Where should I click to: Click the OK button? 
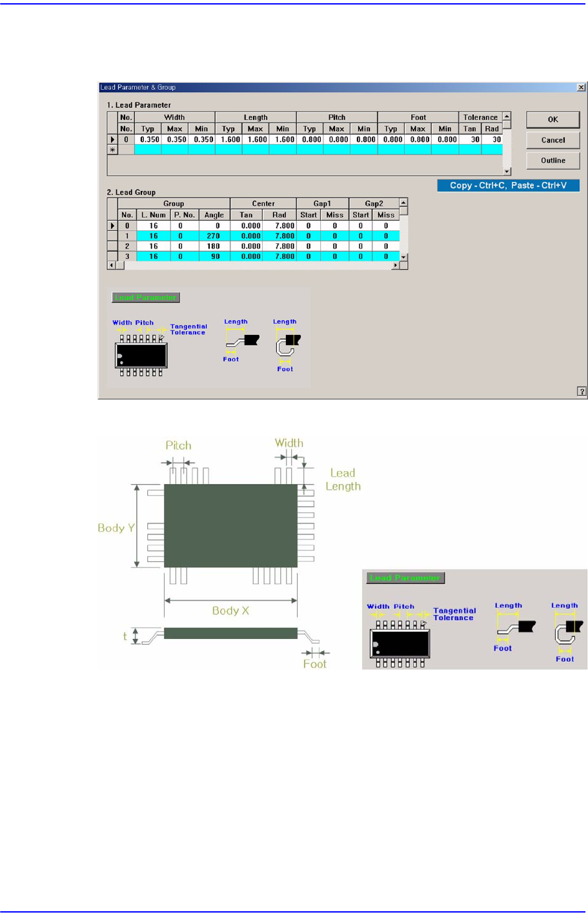553,119
